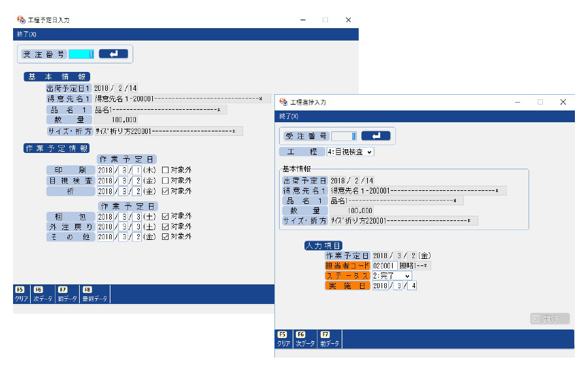
Task: Click F6 次データ in 工程進捗入力 window
Action: tap(304, 339)
